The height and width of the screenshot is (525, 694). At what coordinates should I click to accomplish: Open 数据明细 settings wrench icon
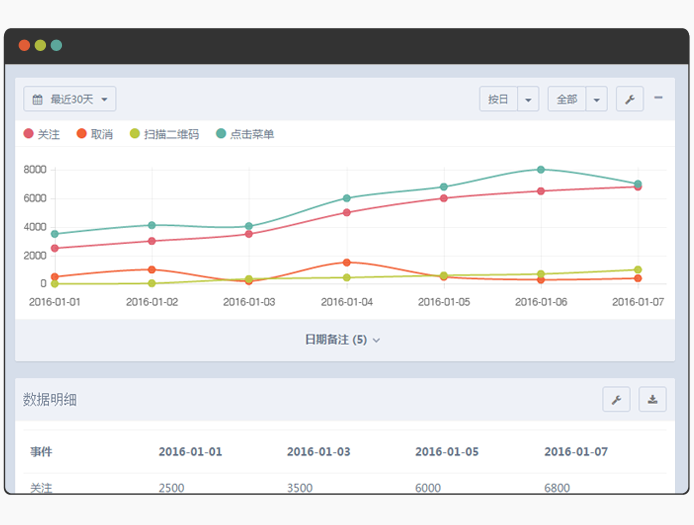coord(616,399)
